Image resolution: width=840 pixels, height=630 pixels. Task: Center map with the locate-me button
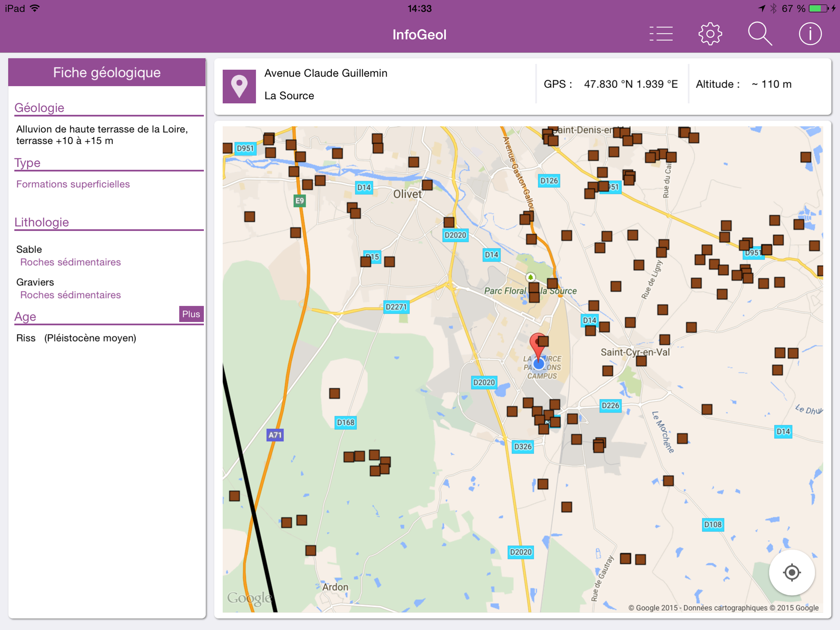point(792,572)
